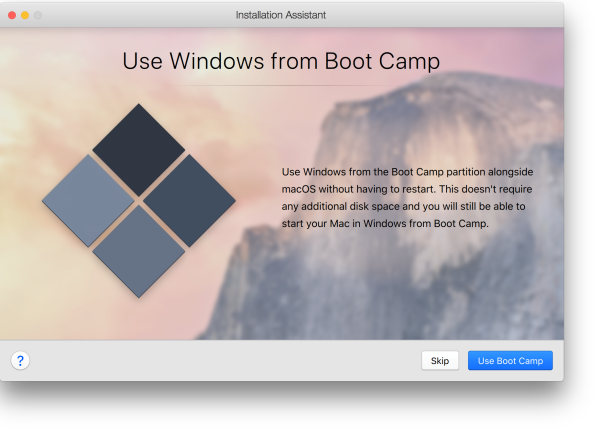Minimize window using the yellow button
Viewport: 600px width, 433px height.
pyautogui.click(x=26, y=15)
